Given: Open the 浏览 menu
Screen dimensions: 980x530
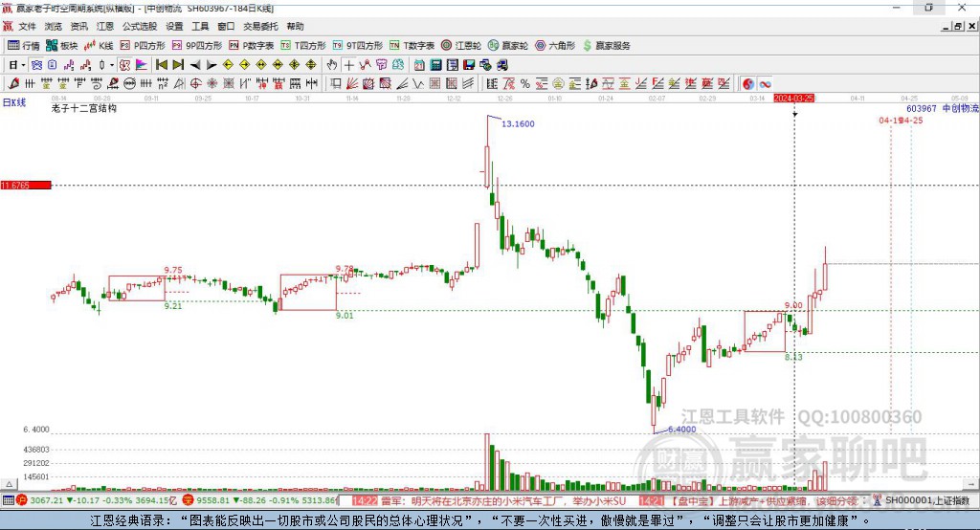Looking at the screenshot, I should pyautogui.click(x=54, y=26).
